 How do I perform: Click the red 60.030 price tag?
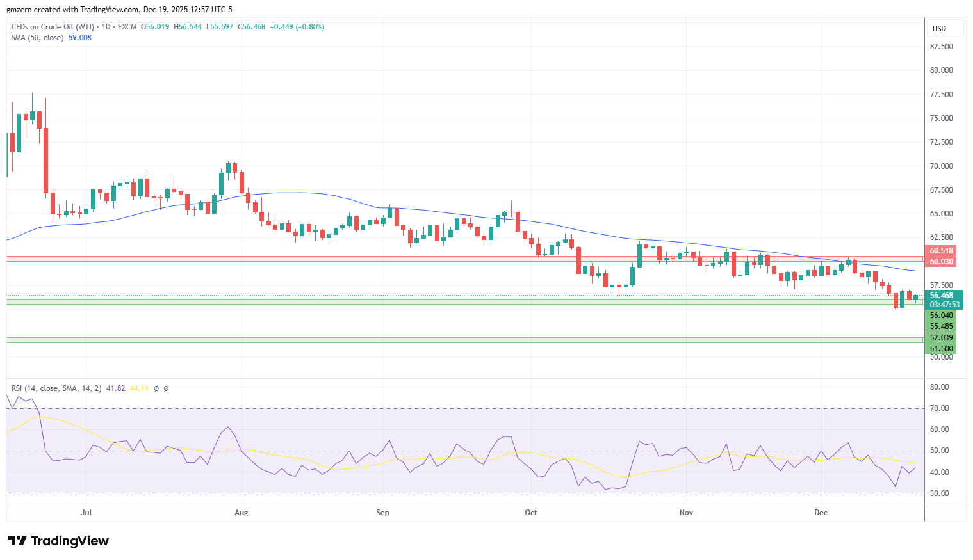(941, 262)
